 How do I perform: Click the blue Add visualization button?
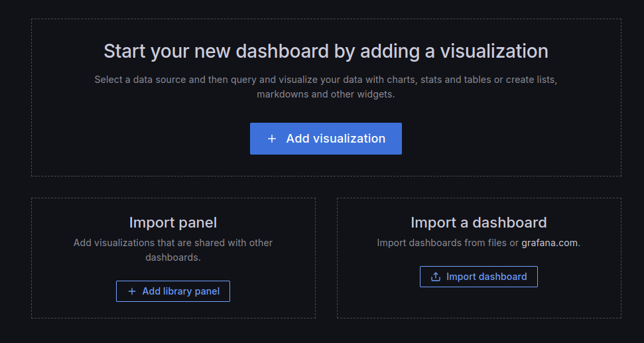pyautogui.click(x=326, y=139)
